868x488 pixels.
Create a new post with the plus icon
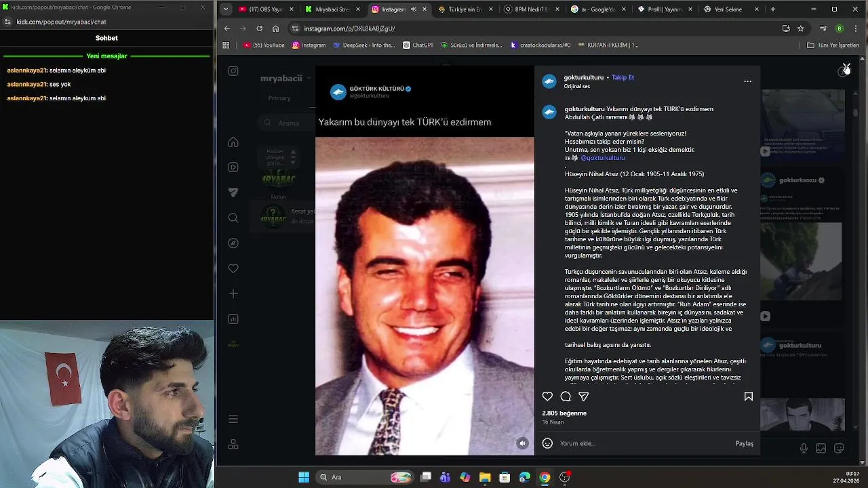tap(233, 294)
